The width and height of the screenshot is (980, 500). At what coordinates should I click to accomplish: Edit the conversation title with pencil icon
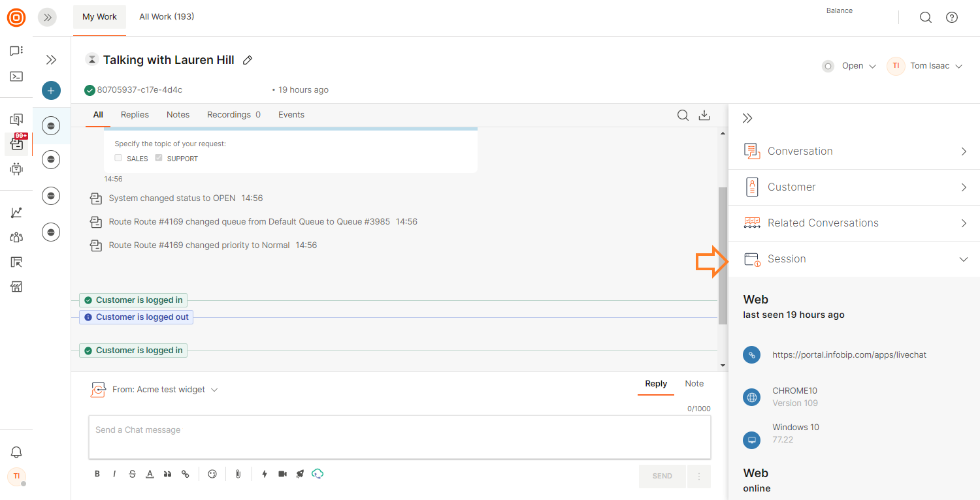248,60
